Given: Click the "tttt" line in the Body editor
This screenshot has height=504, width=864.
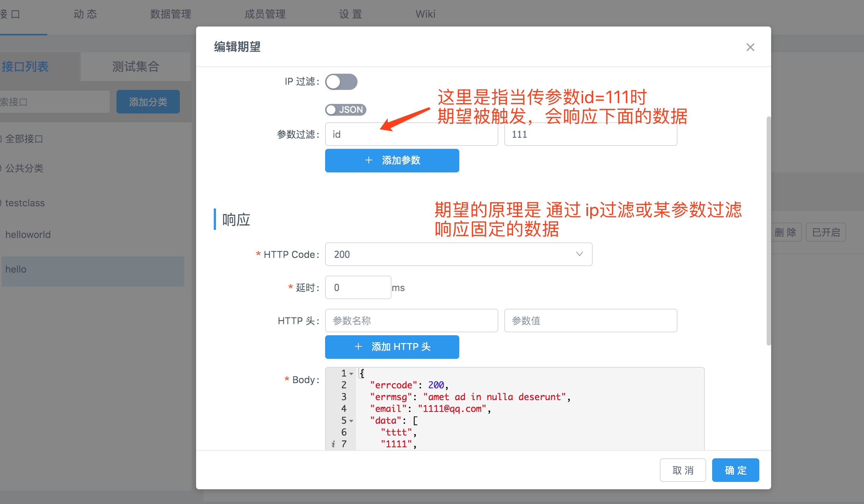Looking at the screenshot, I should [398, 432].
